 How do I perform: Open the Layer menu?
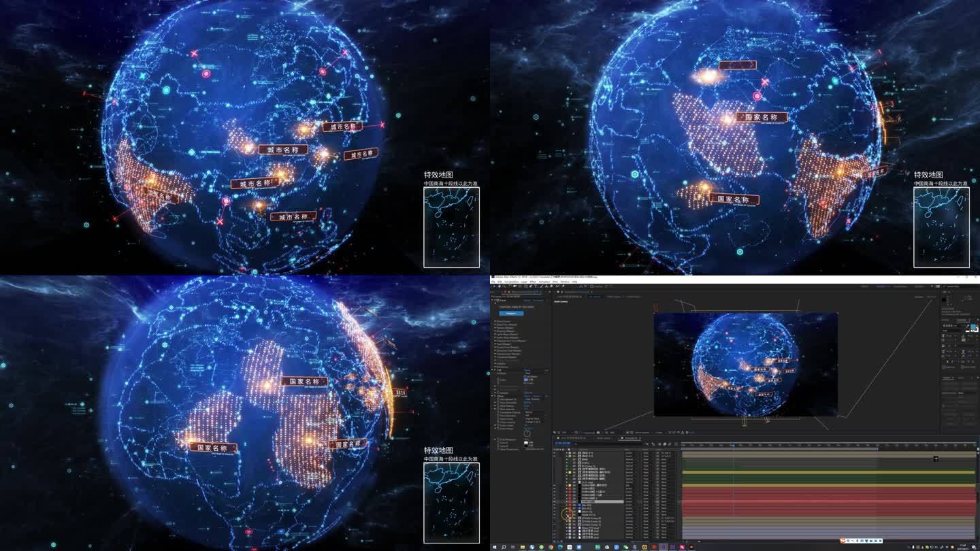[524, 282]
